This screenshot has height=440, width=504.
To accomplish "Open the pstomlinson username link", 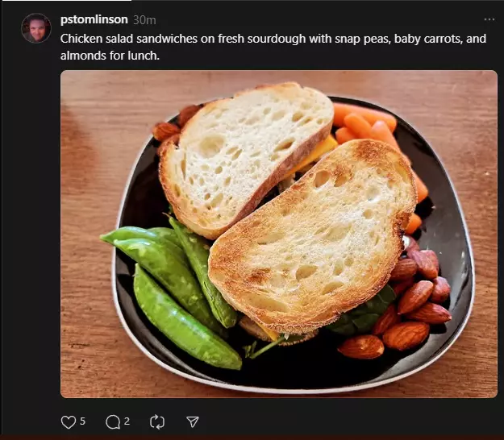I will click(94, 19).
